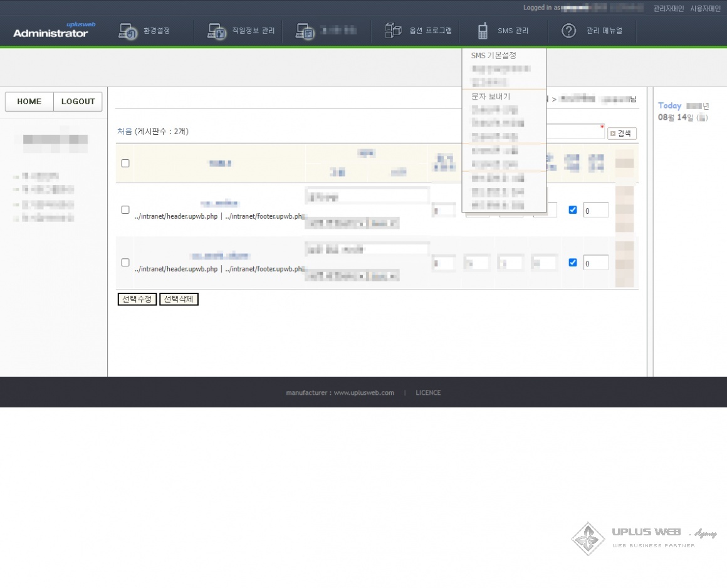Screen dimensions: 727x588
Task: Click the 검색 search button
Action: pyautogui.click(x=622, y=134)
